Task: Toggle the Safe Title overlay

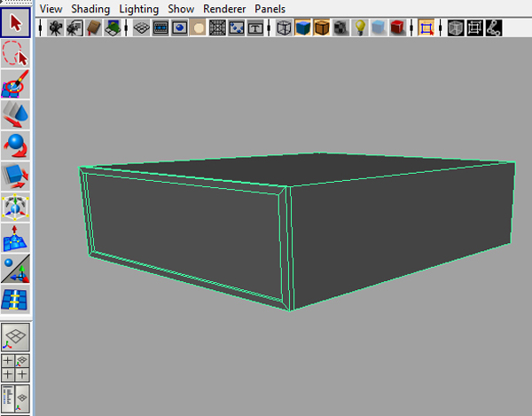Action: 255,27
